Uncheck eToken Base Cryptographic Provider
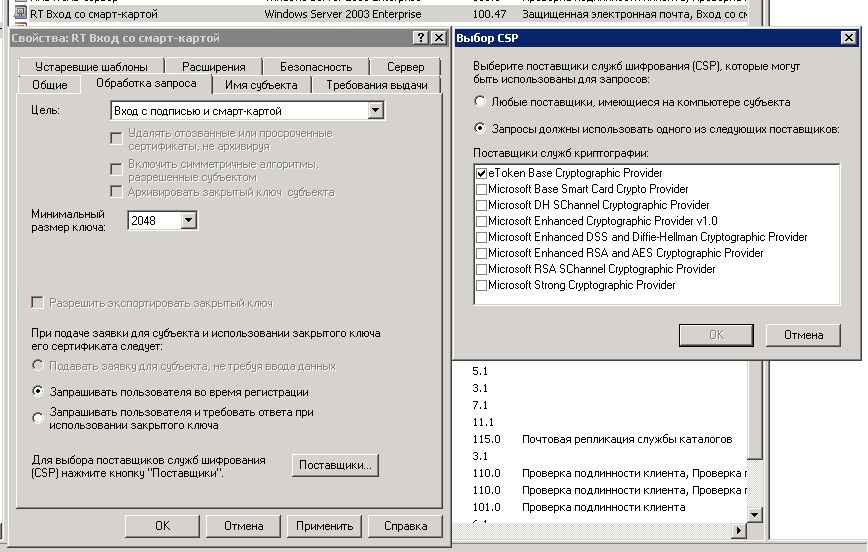Image resolution: width=868 pixels, height=552 pixels. pyautogui.click(x=482, y=173)
